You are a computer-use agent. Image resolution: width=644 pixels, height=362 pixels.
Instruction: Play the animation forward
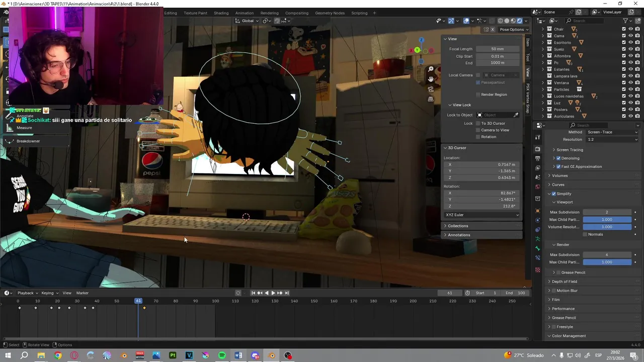[x=273, y=293]
